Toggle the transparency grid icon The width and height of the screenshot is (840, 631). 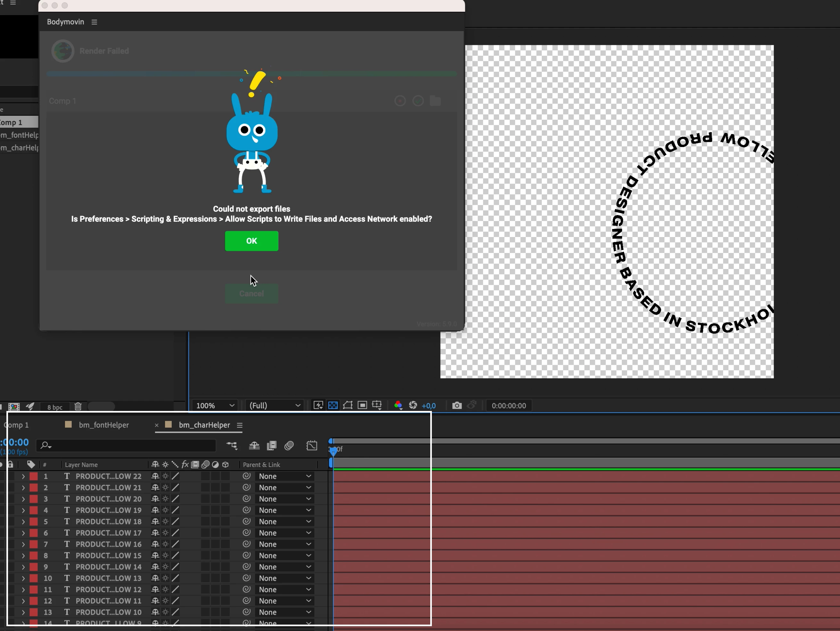click(x=333, y=406)
